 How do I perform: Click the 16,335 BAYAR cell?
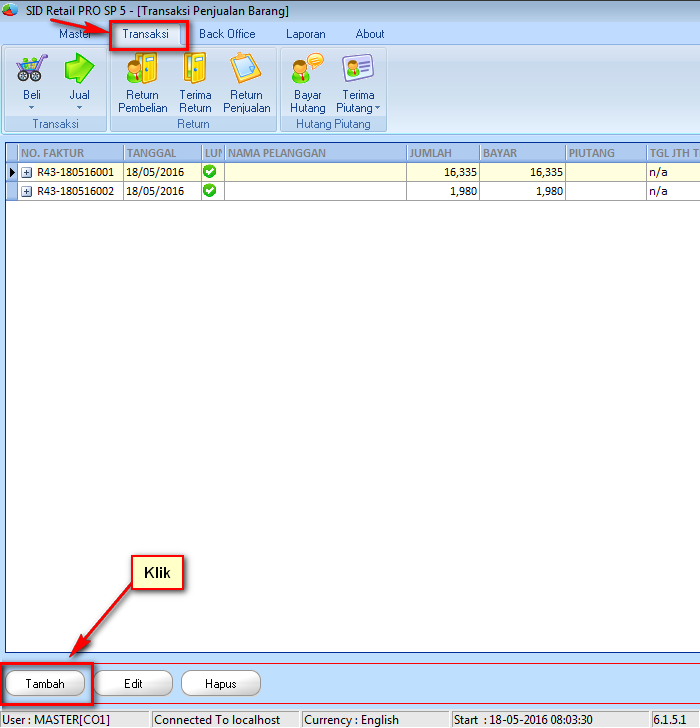(522, 172)
